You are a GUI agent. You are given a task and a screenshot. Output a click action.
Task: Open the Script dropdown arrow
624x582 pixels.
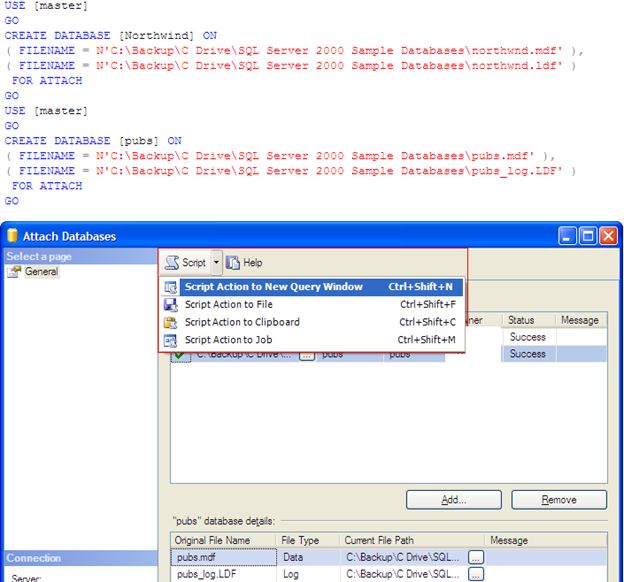216,262
